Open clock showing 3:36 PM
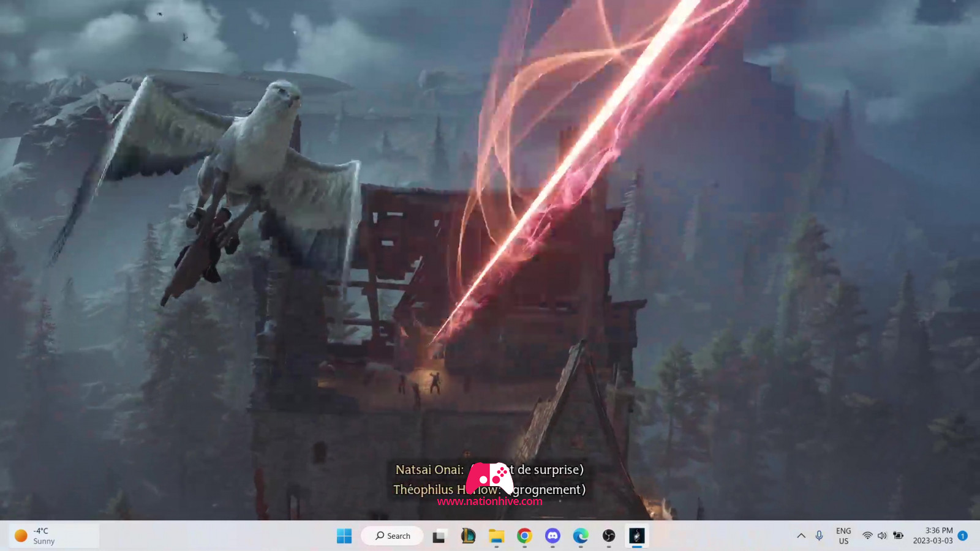This screenshot has width=980, height=551. click(x=933, y=536)
